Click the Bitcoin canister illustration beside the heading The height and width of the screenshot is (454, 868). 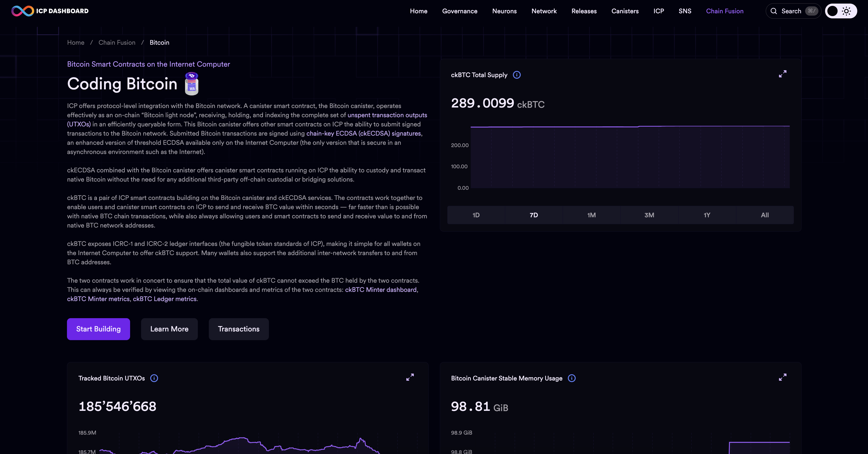pyautogui.click(x=192, y=83)
